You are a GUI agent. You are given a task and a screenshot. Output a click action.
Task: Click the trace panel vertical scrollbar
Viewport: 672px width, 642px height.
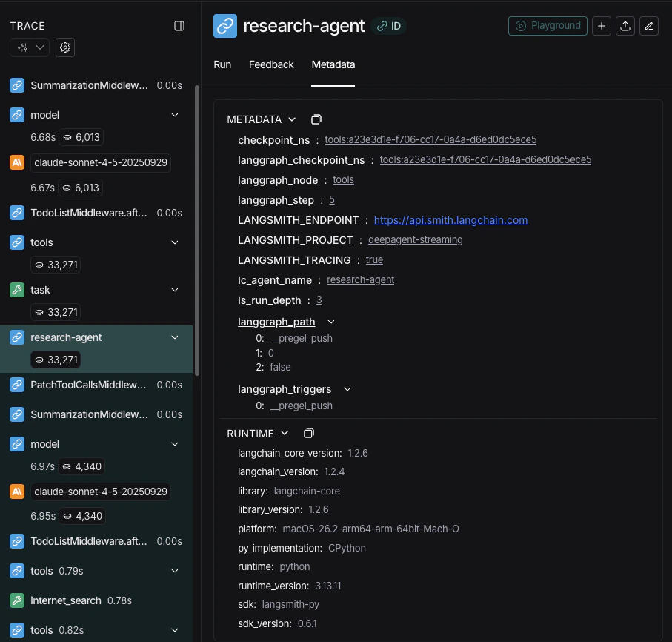[197, 231]
